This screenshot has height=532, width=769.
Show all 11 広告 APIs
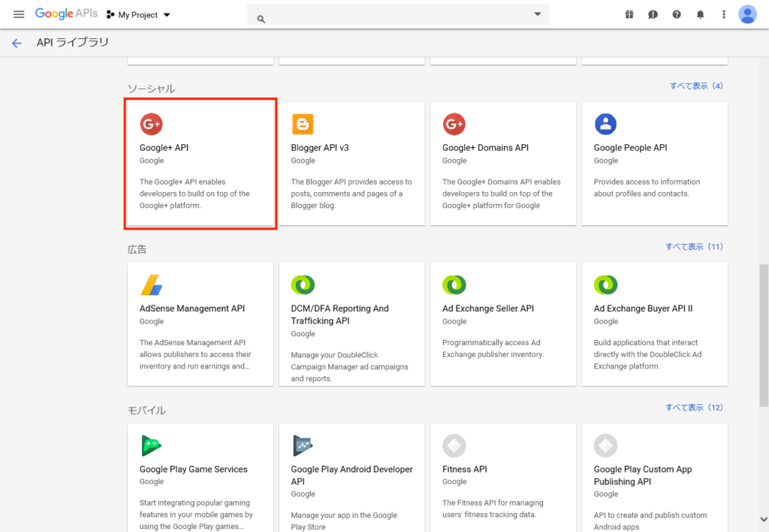(x=694, y=247)
